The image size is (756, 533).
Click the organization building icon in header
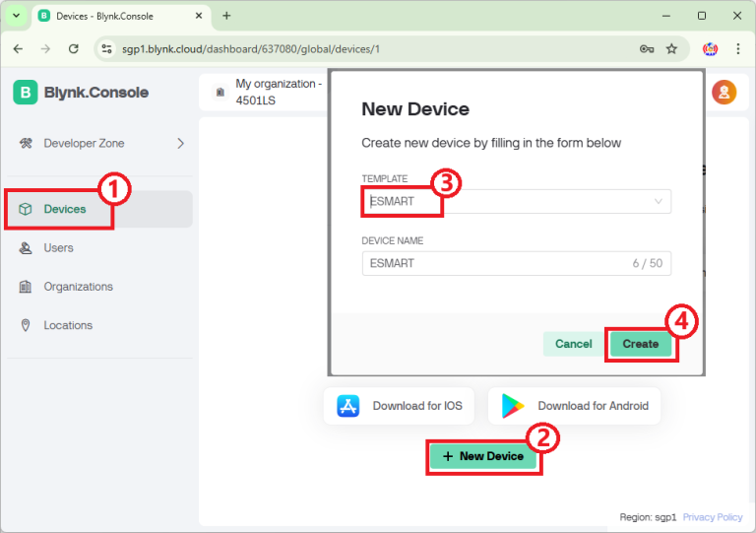click(220, 93)
